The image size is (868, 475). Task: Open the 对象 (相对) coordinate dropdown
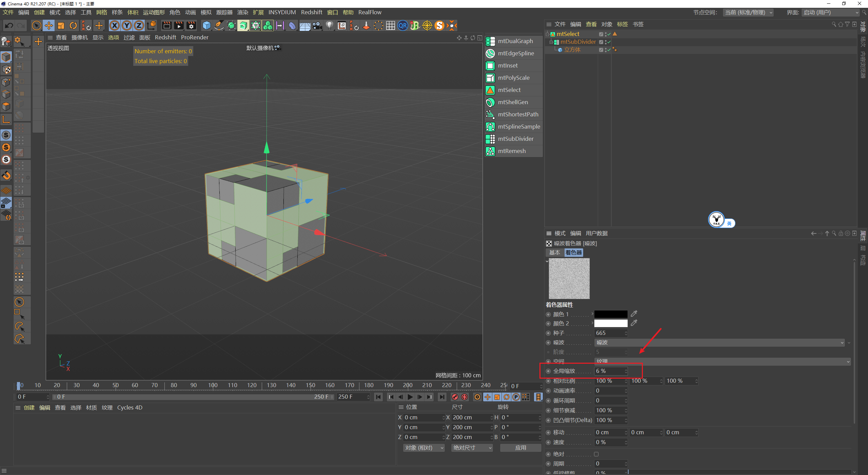(x=423, y=448)
